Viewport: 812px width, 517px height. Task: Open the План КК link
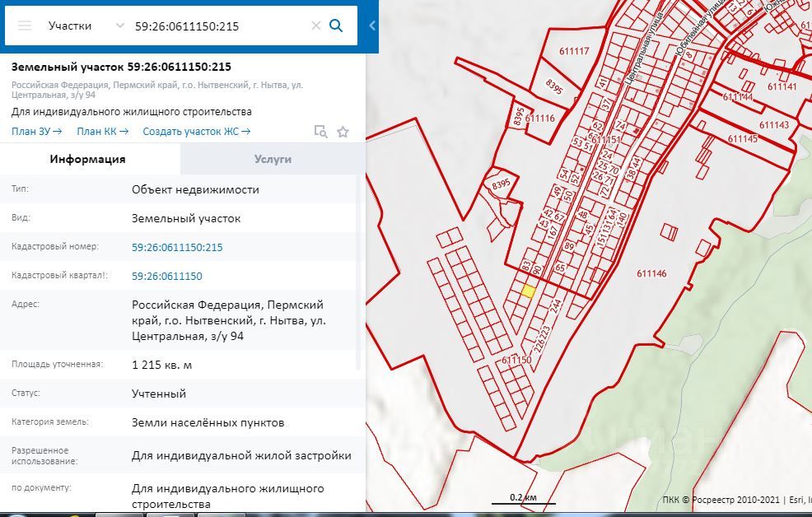click(x=102, y=131)
